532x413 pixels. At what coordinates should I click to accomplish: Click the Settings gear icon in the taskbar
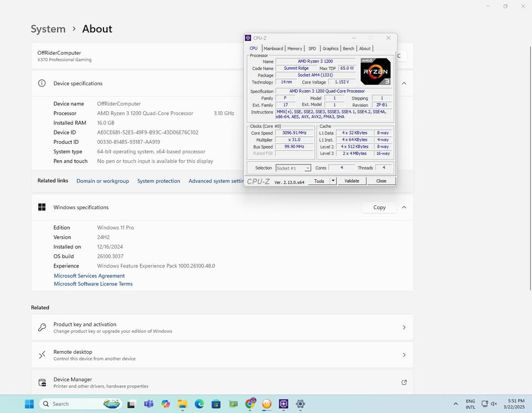point(300,404)
